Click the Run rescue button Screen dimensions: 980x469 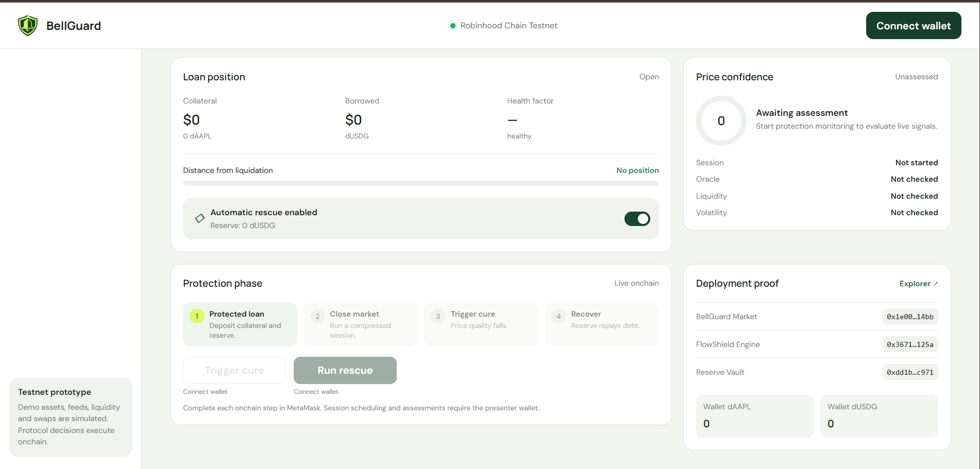click(x=345, y=370)
